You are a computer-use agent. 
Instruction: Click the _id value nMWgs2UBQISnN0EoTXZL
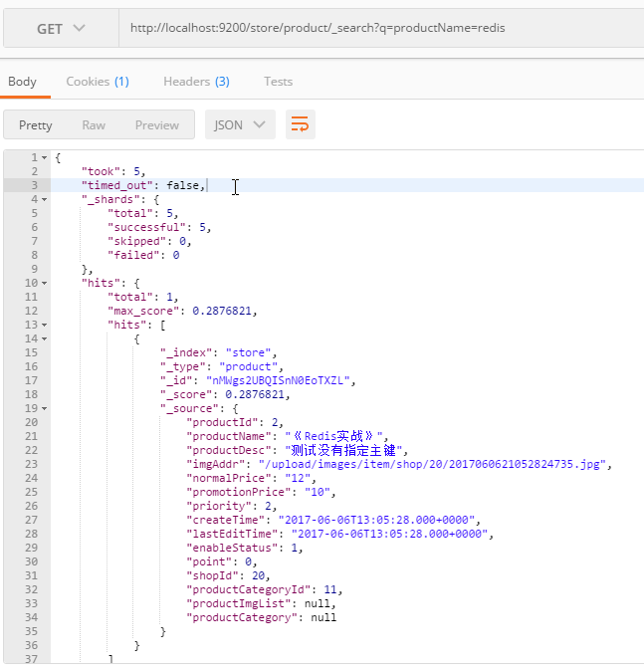pyautogui.click(x=278, y=380)
